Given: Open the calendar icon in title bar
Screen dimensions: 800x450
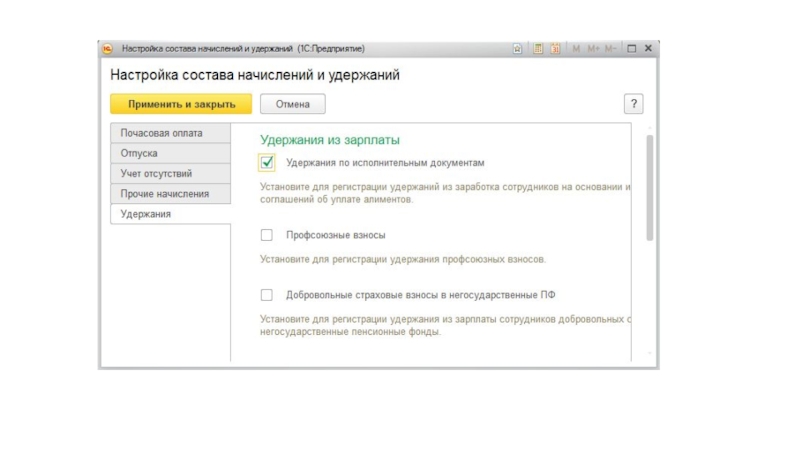Looking at the screenshot, I should [x=555, y=48].
